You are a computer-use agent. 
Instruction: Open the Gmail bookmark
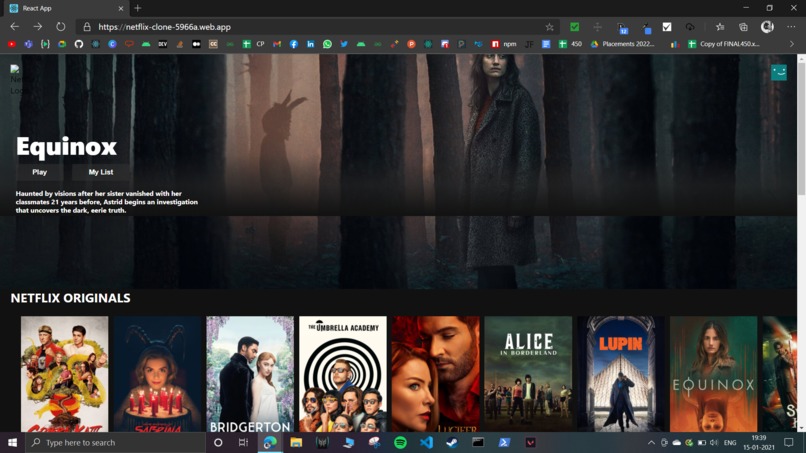pos(277,44)
